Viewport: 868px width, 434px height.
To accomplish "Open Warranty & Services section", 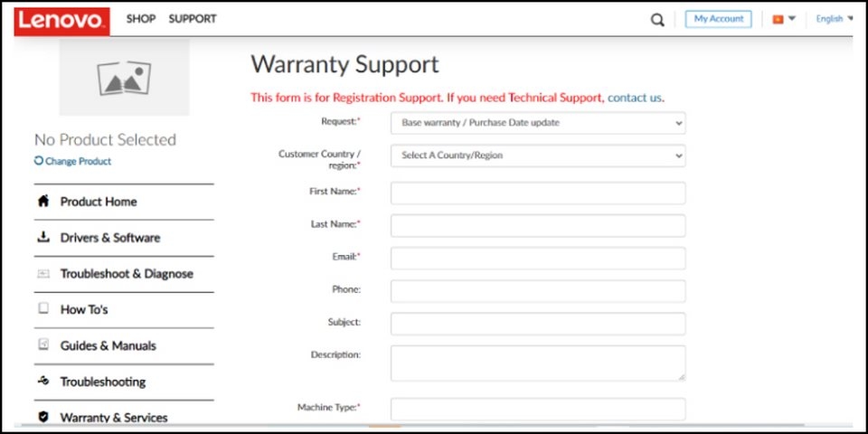I will click(x=114, y=418).
